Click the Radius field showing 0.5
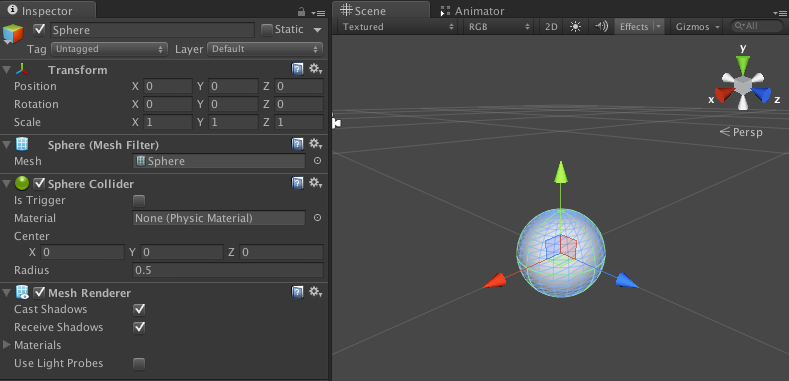789x381 pixels. pos(228,270)
